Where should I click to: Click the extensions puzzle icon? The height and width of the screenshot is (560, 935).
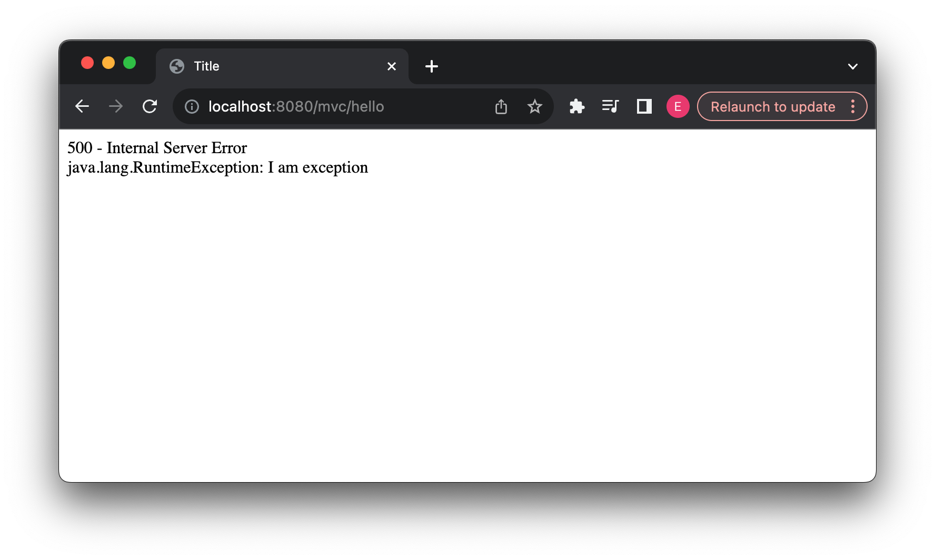(x=576, y=106)
